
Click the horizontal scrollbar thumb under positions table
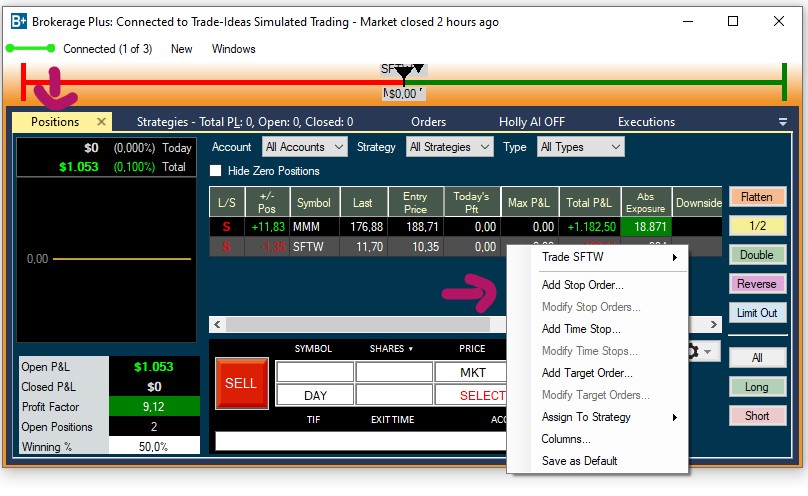point(358,324)
